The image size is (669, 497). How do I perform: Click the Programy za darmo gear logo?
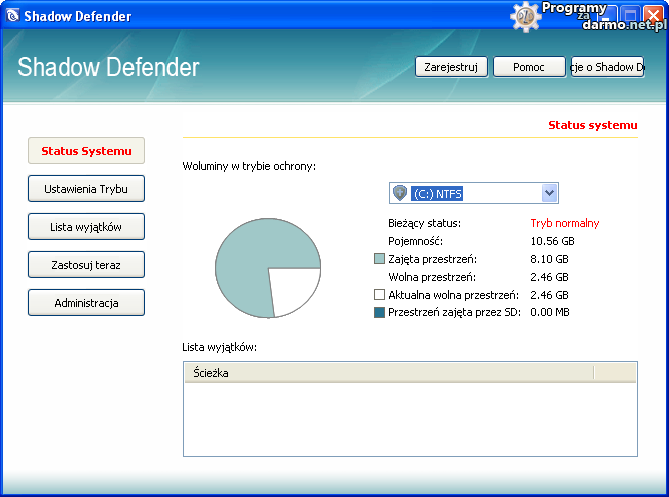(x=525, y=17)
